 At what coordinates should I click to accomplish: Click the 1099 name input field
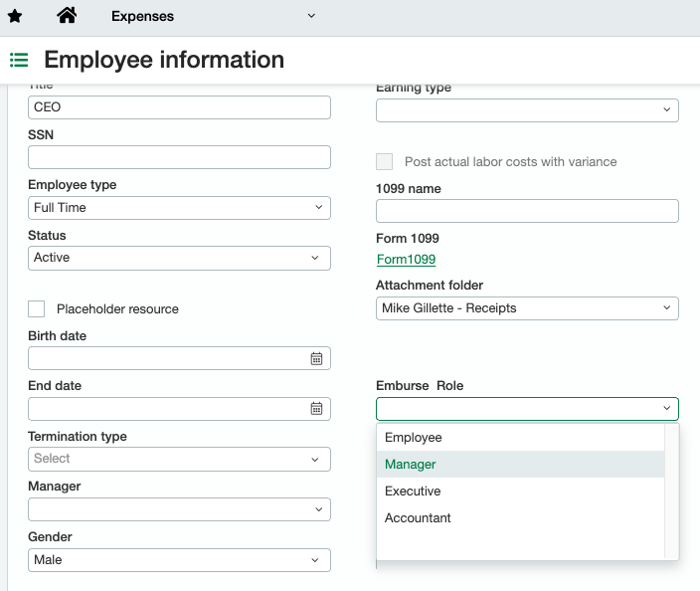527,211
